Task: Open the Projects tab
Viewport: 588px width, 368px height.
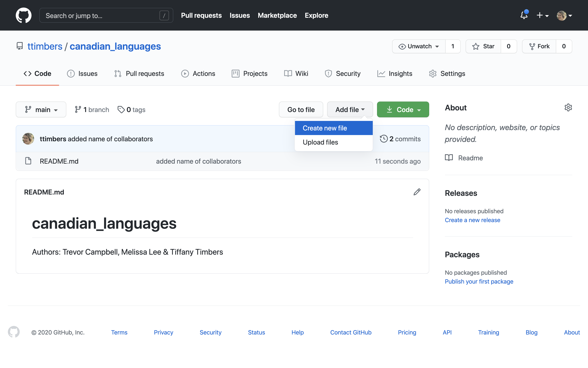Action: pyautogui.click(x=250, y=73)
